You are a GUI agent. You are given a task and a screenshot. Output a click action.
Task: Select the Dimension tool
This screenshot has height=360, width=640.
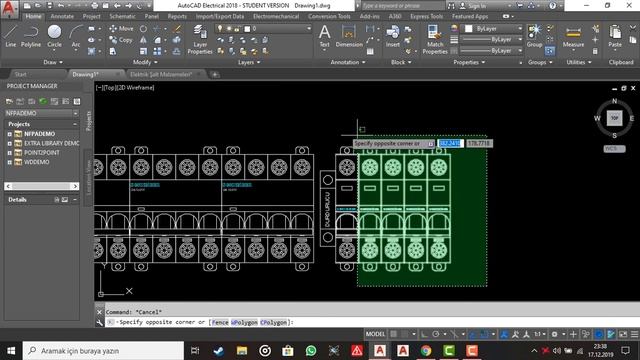349,36
